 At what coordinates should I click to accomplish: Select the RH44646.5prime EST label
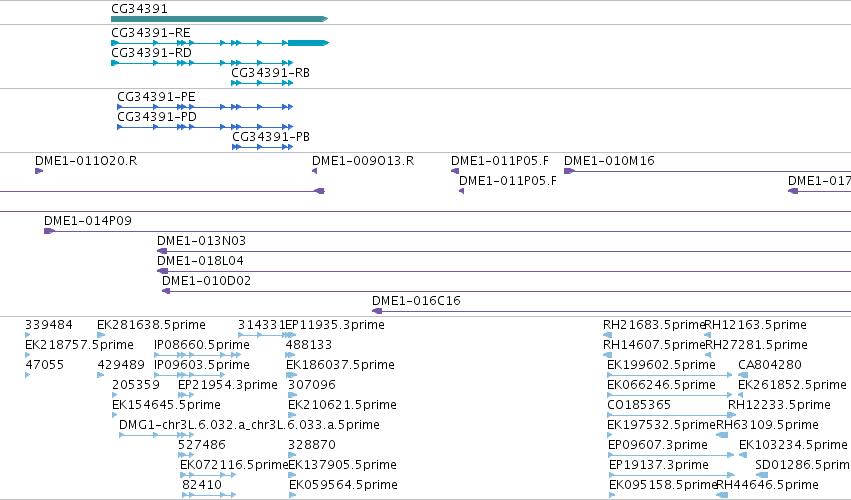tap(767, 485)
